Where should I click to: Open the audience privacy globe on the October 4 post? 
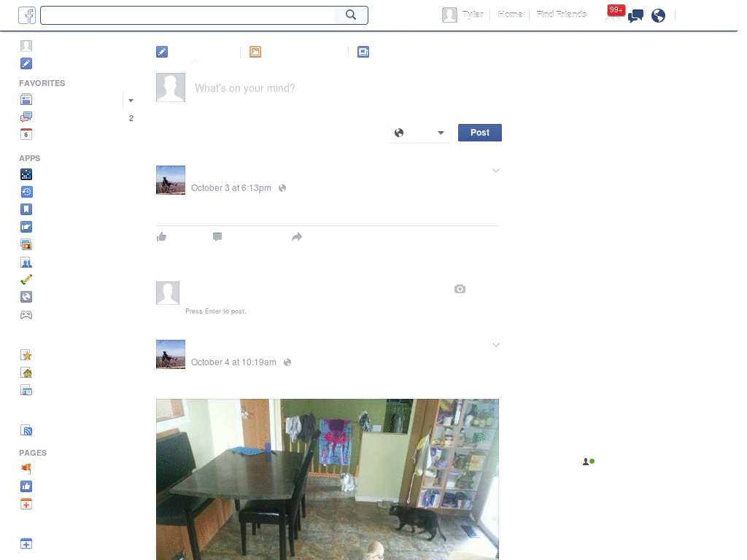(x=287, y=362)
